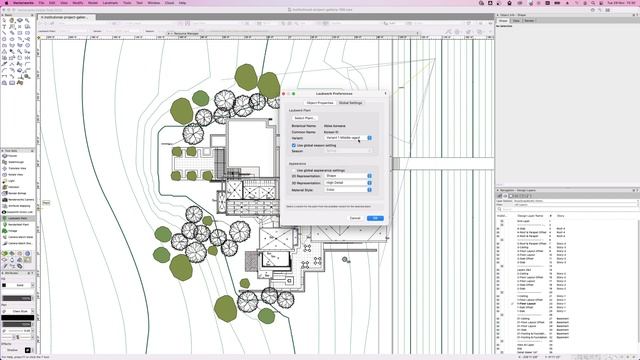Select the Laubwerk Plant tool
Screen dimensions: 640x360
point(18,218)
